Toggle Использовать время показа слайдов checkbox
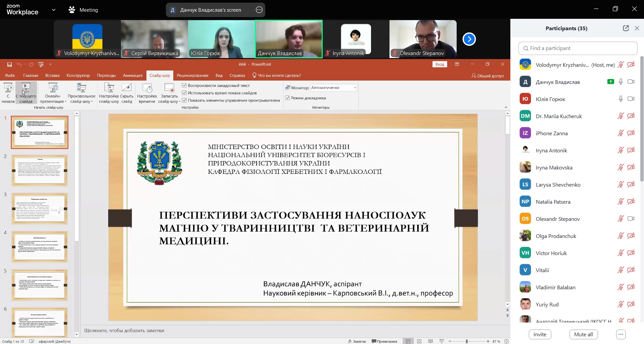Viewport: 644px width, 344px height. click(184, 93)
